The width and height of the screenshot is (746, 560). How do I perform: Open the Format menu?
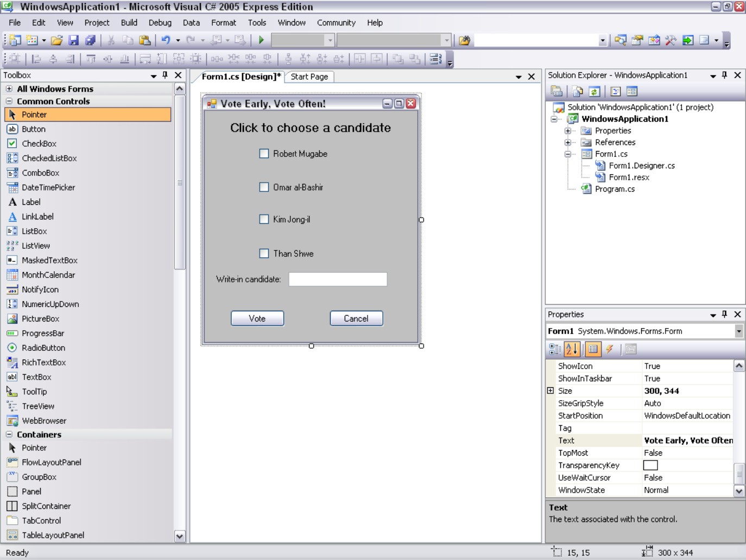point(224,23)
